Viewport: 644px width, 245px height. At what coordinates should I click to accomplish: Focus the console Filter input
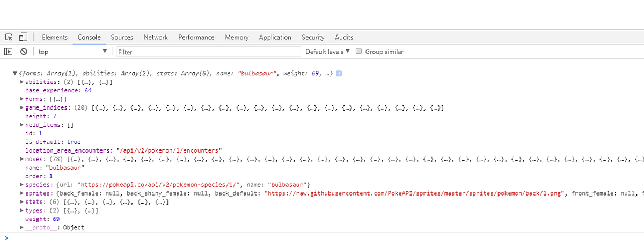click(208, 52)
